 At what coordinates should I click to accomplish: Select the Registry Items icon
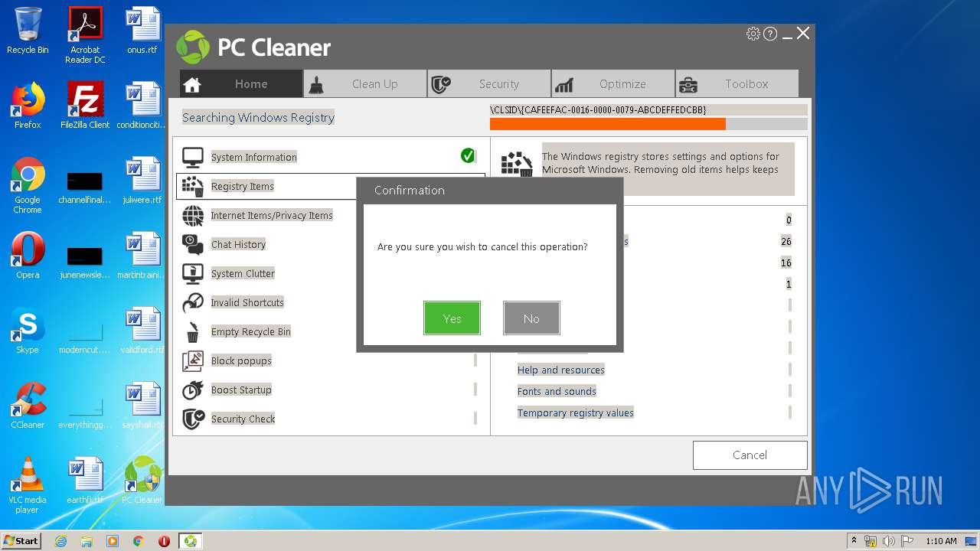coord(193,186)
